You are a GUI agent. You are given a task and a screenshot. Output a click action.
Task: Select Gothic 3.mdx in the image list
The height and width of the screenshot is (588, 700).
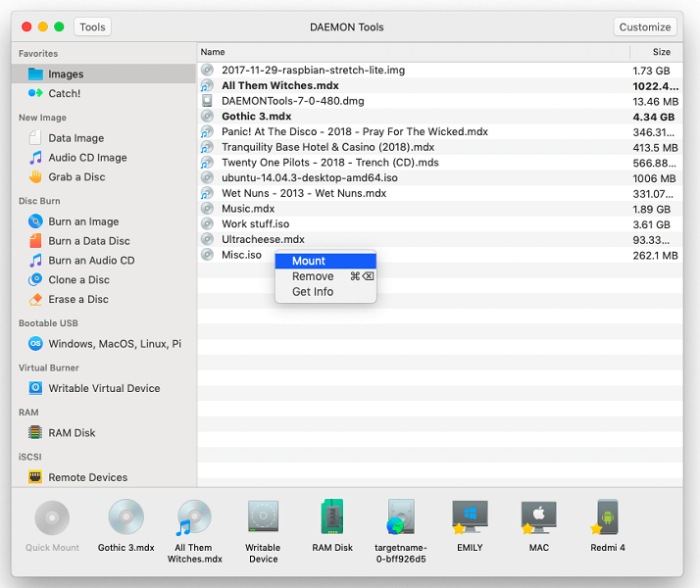(440, 117)
